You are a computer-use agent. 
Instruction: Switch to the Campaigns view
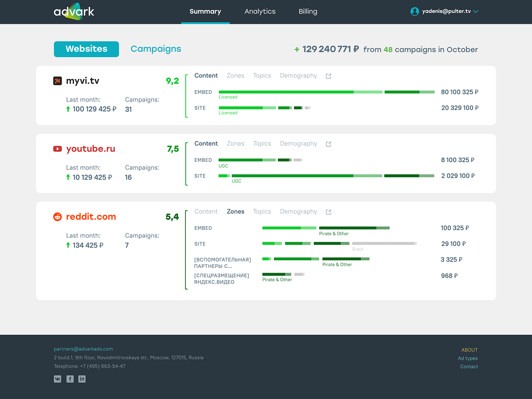[x=156, y=49]
